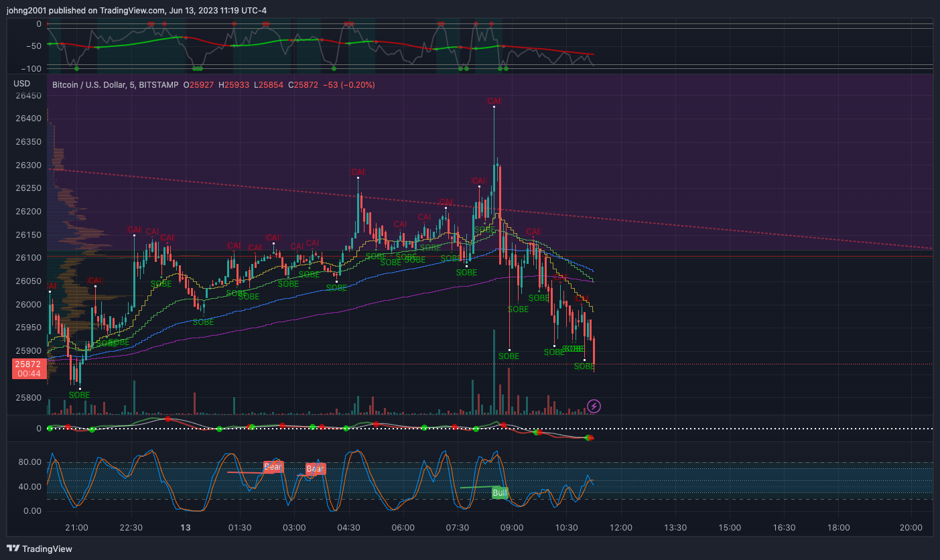The image size is (940, 560).
Task: Click the 26300 price axis label
Action: [28, 165]
